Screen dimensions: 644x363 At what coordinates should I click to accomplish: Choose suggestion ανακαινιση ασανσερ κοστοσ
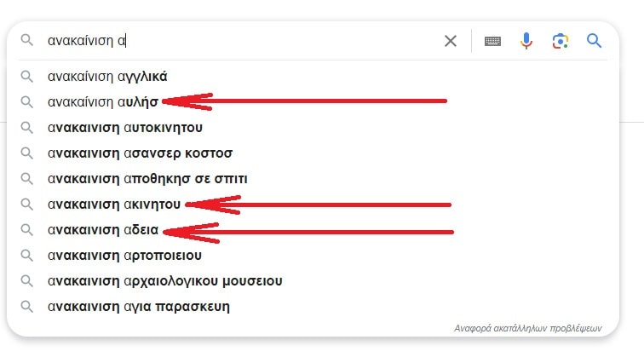[x=140, y=153]
